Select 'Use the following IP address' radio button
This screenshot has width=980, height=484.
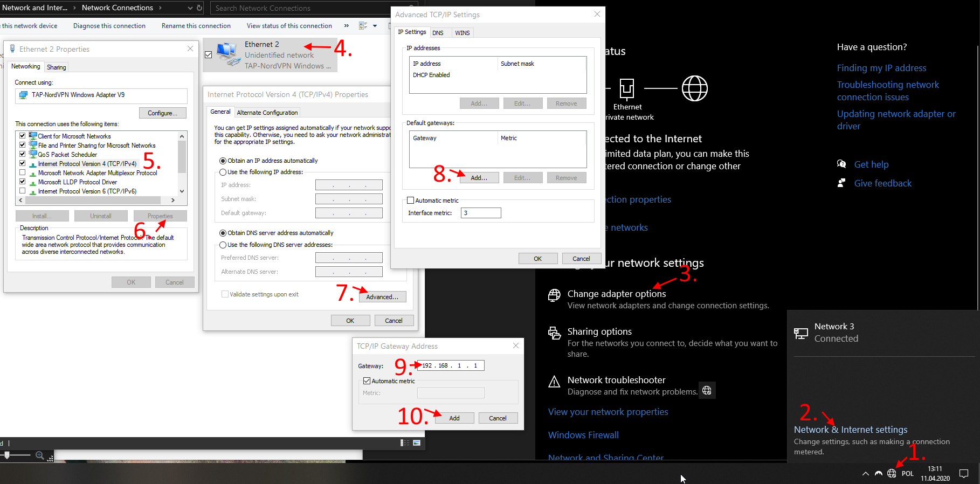pyautogui.click(x=223, y=172)
